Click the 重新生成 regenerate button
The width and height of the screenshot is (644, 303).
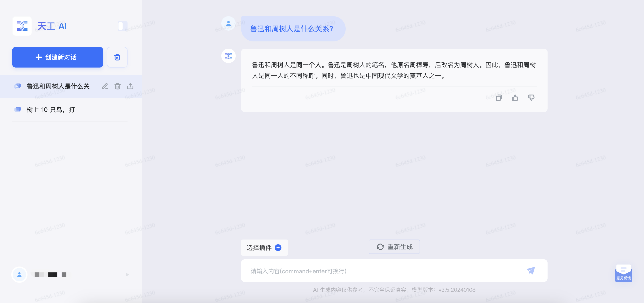[394, 247]
